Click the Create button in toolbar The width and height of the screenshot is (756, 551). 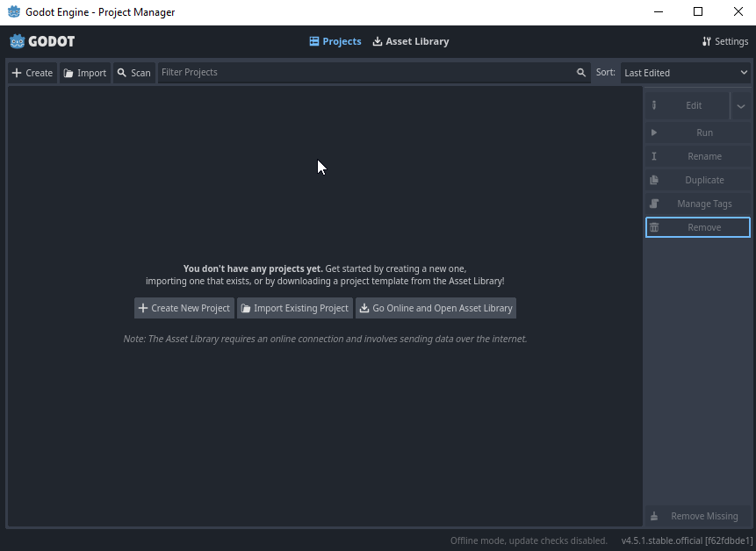pos(32,73)
